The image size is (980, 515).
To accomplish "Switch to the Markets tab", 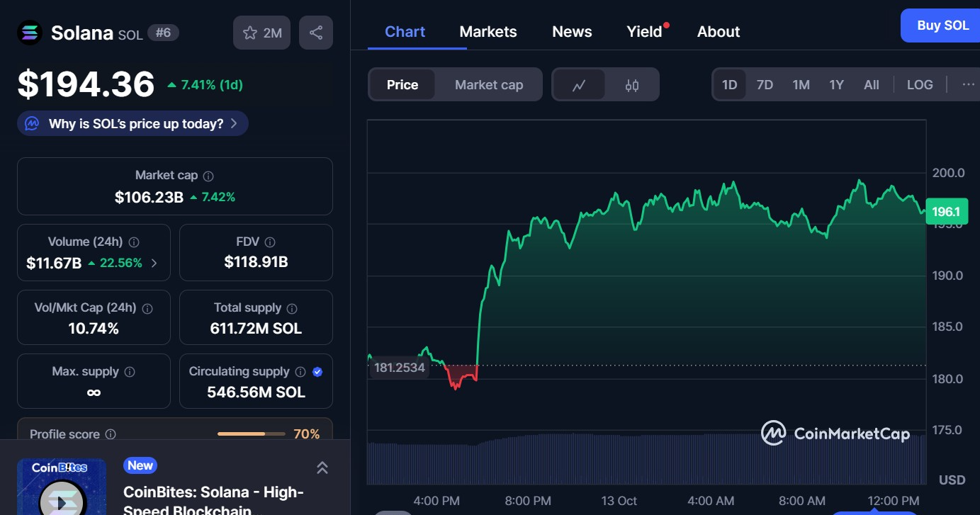I will click(488, 31).
